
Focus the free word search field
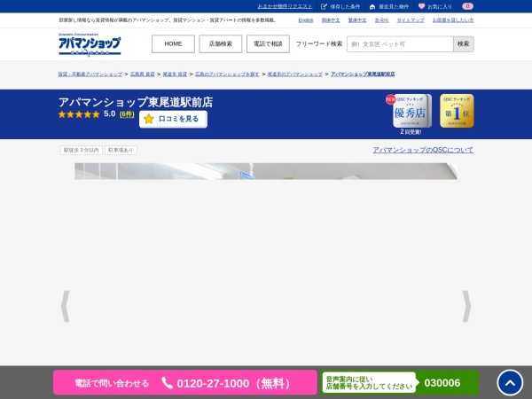click(x=400, y=44)
